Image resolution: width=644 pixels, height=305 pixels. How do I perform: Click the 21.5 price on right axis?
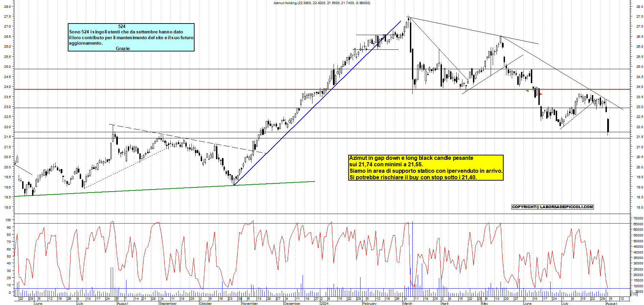pyautogui.click(x=639, y=137)
